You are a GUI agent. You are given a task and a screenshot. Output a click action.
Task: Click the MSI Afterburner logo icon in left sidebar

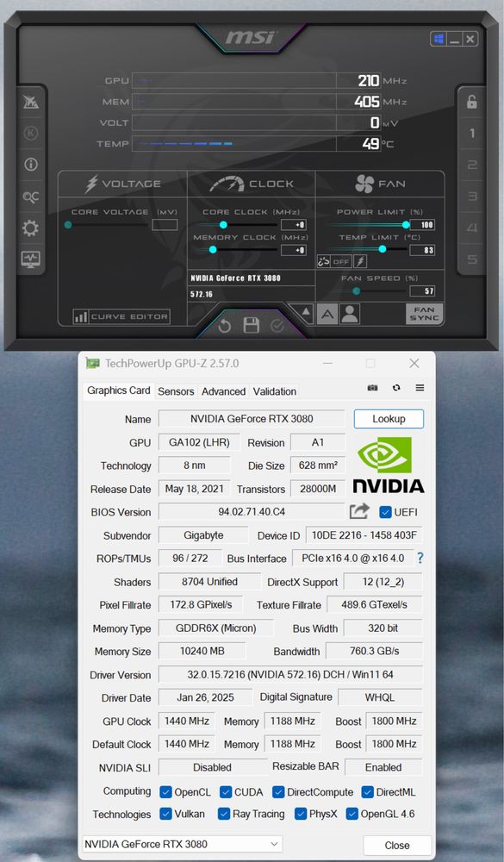coord(31,102)
